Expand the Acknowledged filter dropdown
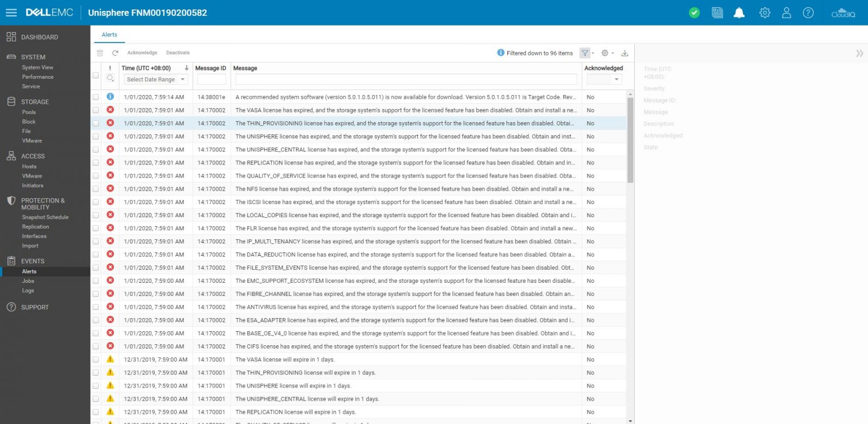The image size is (868, 424). point(603,79)
